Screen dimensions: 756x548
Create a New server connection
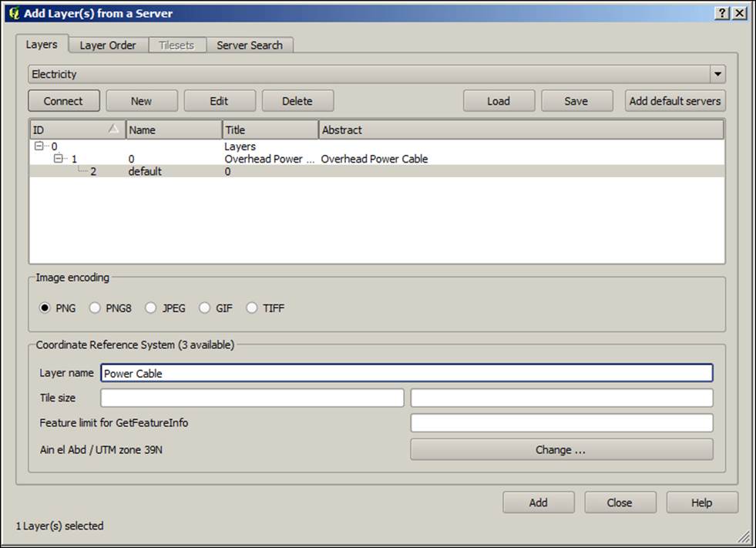[x=141, y=100]
